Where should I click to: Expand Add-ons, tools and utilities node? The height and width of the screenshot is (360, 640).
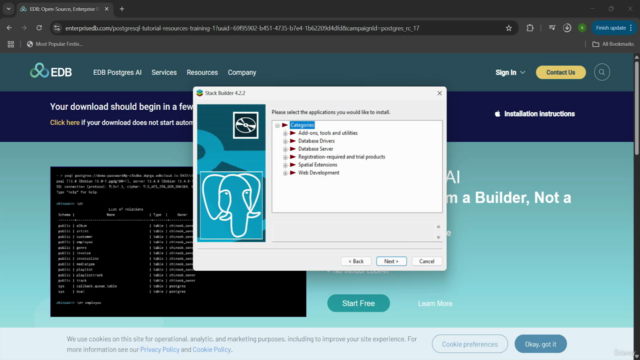coord(285,133)
